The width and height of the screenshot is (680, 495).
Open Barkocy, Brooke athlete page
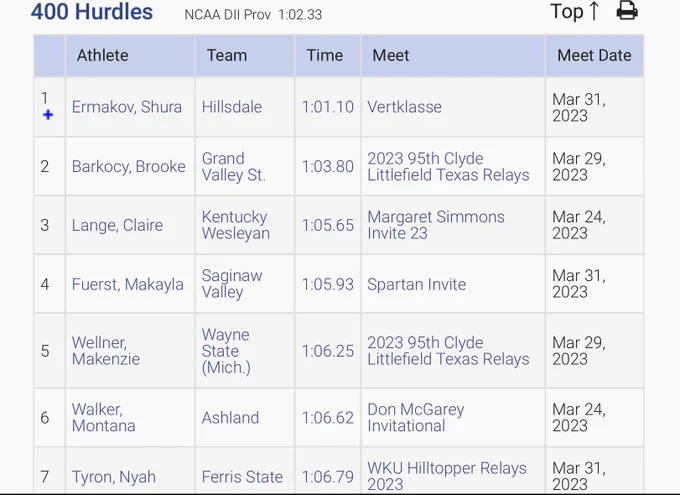129,167
